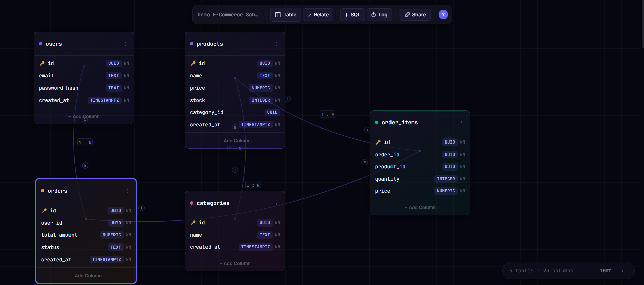Open the Log panel
This screenshot has width=644, height=285.
379,15
